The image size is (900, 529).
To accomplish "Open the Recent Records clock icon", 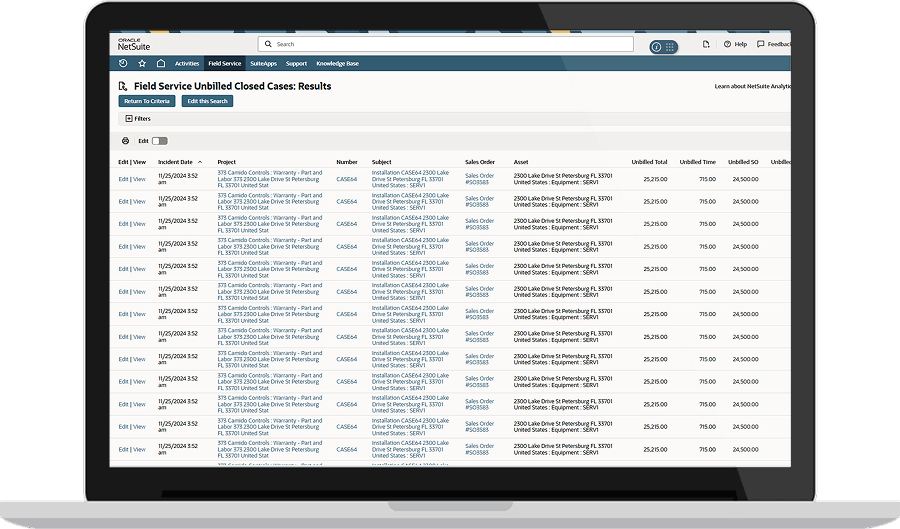I will click(122, 63).
